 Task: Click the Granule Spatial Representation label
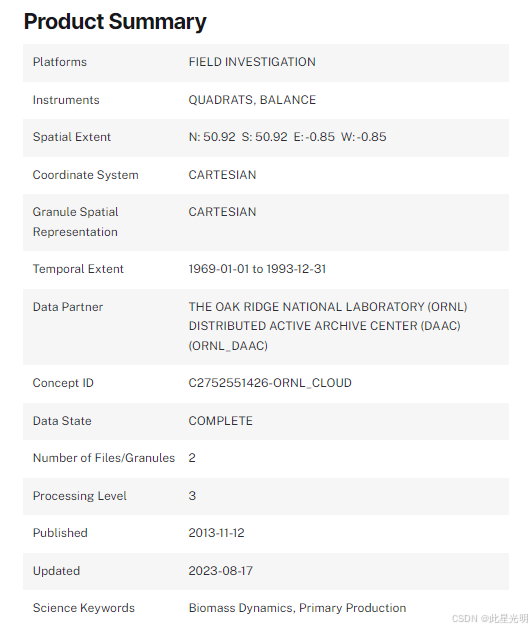click(76, 222)
